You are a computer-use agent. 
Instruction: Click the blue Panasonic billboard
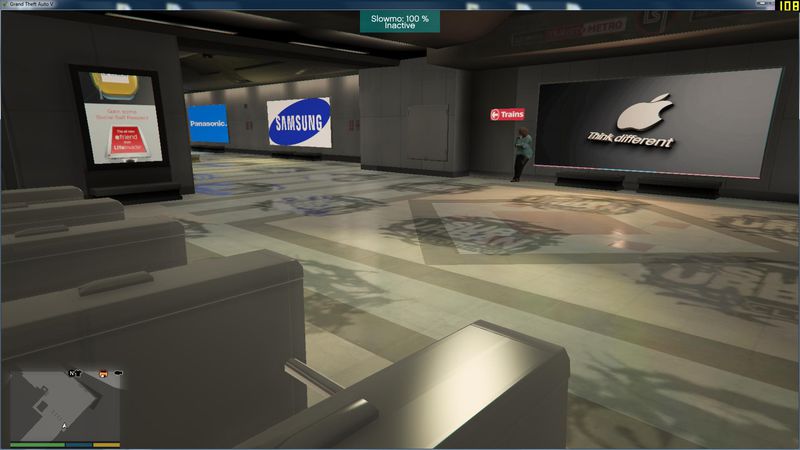[208, 123]
